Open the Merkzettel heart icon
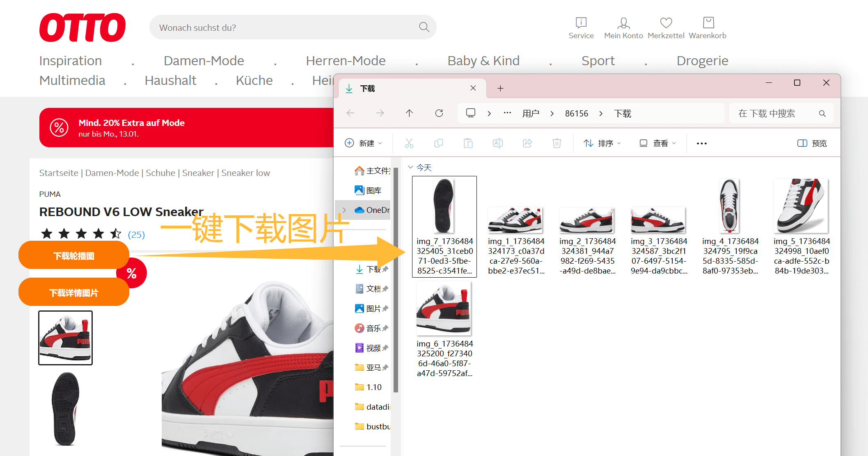This screenshot has width=868, height=456. (666, 28)
